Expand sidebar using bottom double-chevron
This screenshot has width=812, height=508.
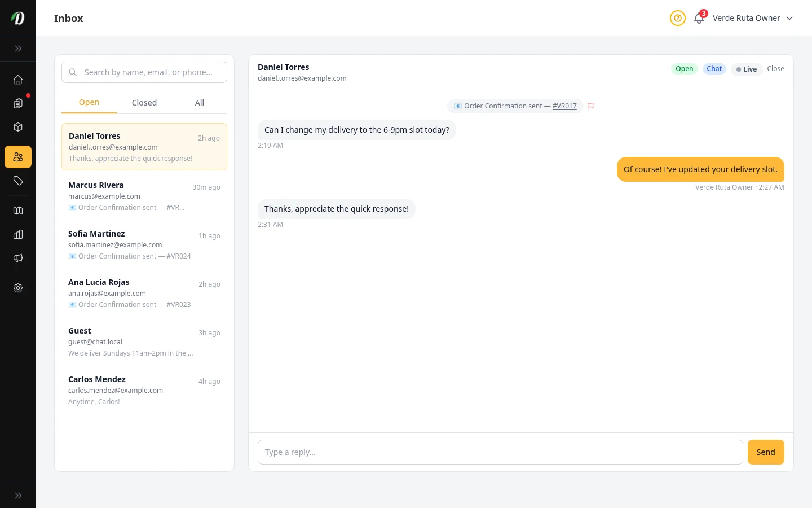point(18,496)
